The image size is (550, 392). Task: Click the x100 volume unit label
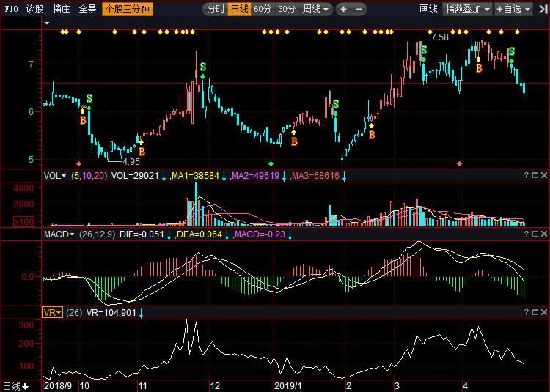(24, 221)
